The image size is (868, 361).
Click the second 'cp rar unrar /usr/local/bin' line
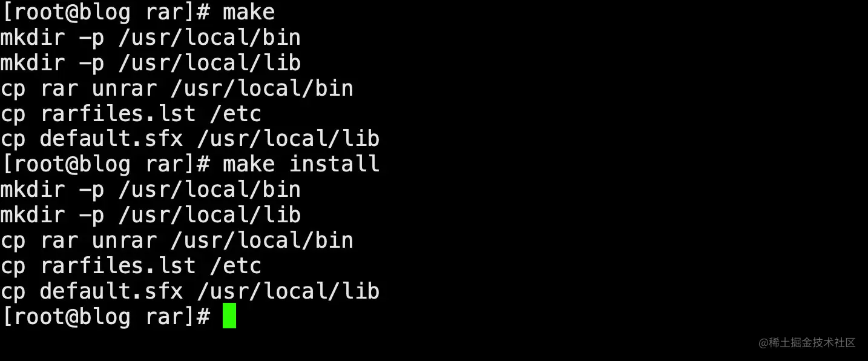tap(177, 240)
